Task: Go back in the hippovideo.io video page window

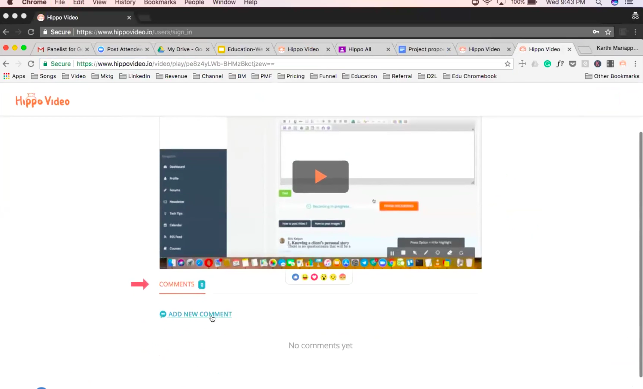Action: (6, 64)
